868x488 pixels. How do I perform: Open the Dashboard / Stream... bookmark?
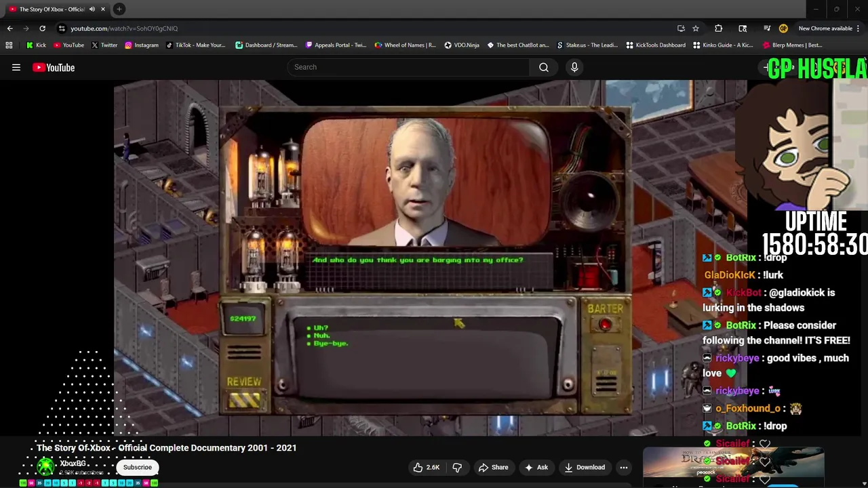pos(266,45)
